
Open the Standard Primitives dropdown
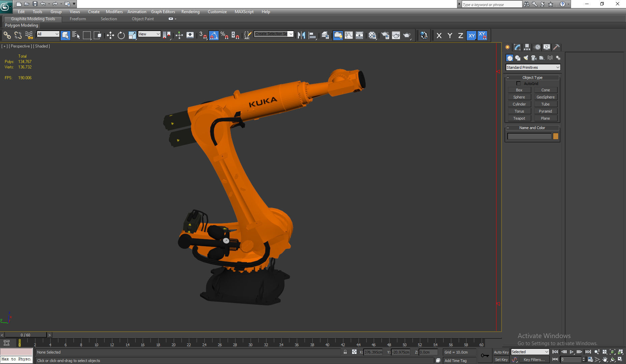533,67
